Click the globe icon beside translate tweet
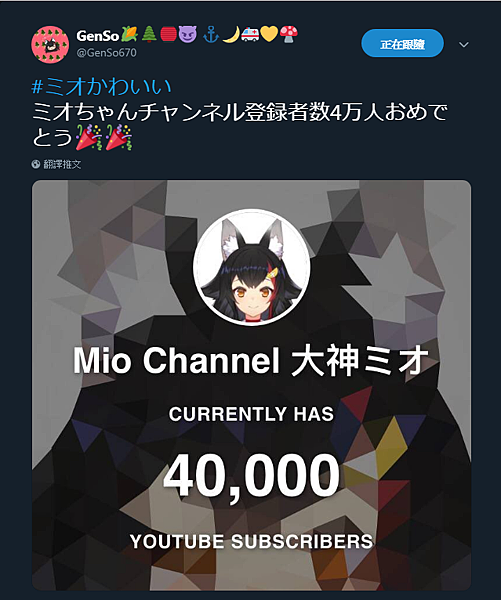The image size is (501, 600). (36, 165)
